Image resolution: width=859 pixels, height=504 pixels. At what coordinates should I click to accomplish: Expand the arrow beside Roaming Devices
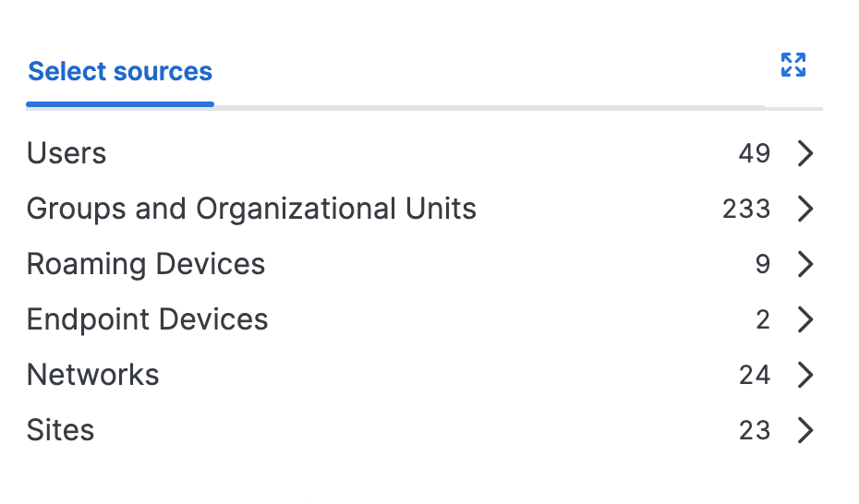tap(805, 264)
